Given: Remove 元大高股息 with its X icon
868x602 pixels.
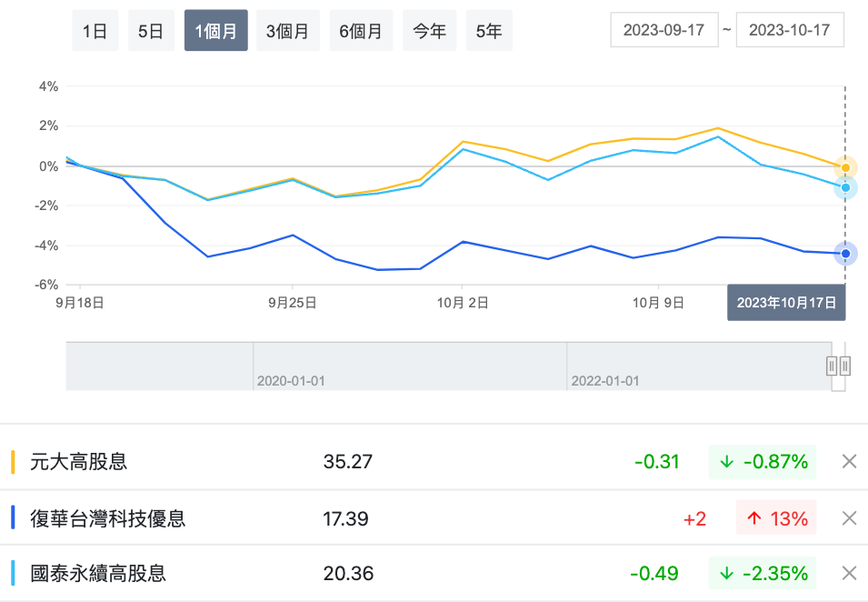Looking at the screenshot, I should coord(849,462).
